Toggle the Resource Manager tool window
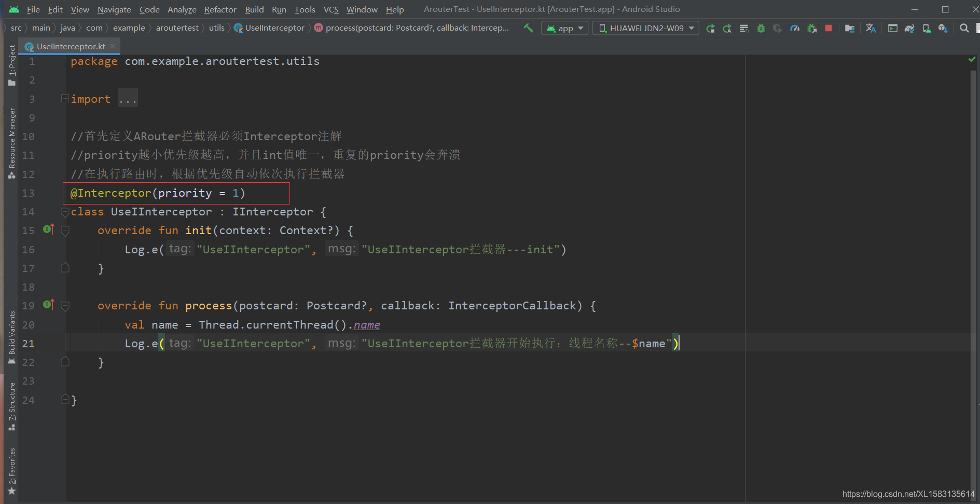This screenshot has width=980, height=504. pyautogui.click(x=12, y=143)
